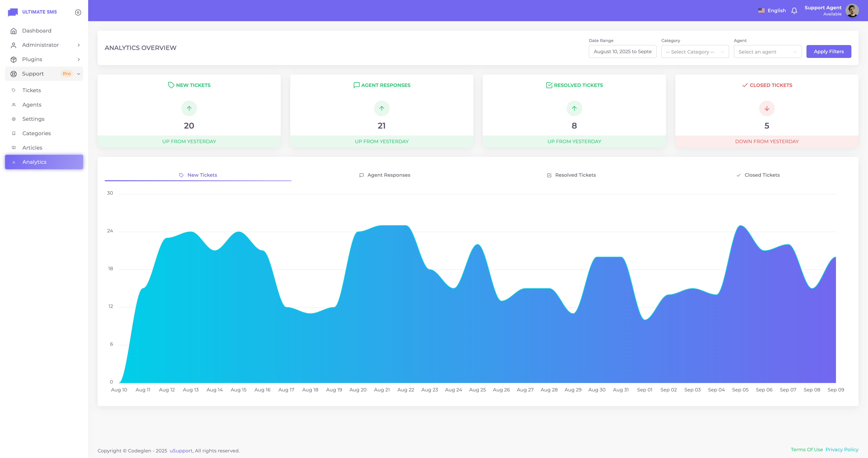Open Tickets in the sidebar
Image resolution: width=868 pixels, height=458 pixels.
tap(31, 90)
